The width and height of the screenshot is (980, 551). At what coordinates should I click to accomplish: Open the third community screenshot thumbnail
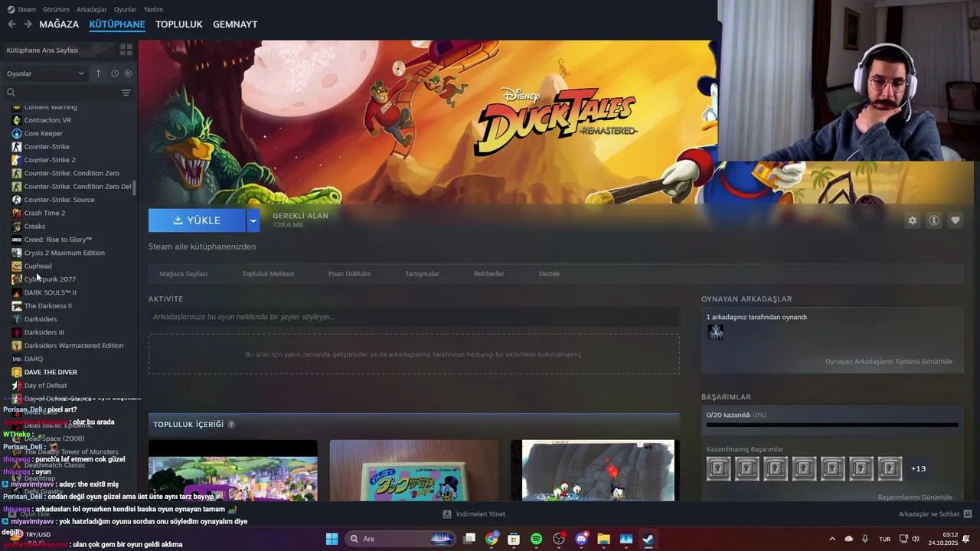pos(595,471)
